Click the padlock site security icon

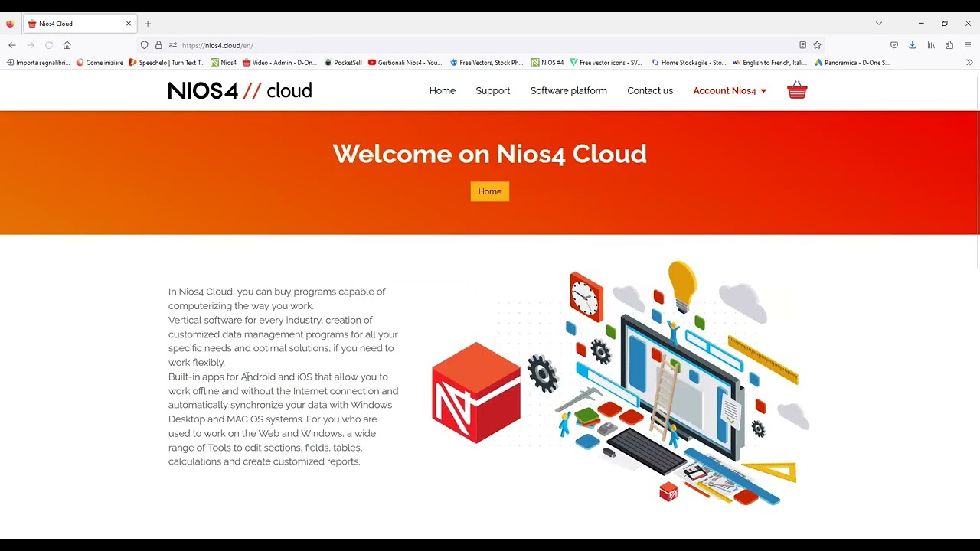pyautogui.click(x=158, y=45)
